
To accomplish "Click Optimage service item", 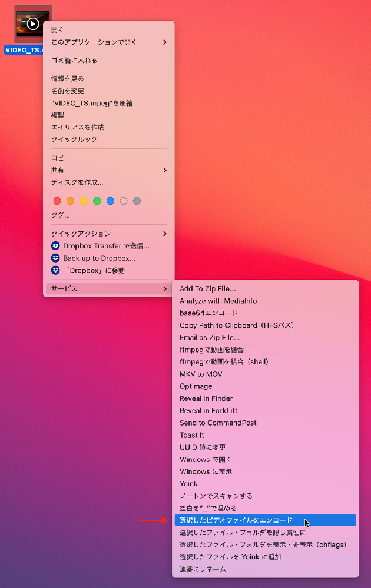I will point(265,386).
